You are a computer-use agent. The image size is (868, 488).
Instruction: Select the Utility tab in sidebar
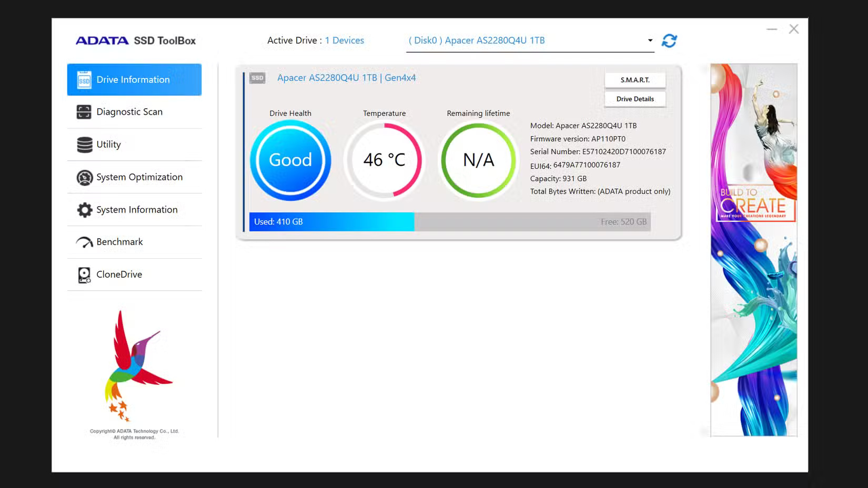click(107, 144)
